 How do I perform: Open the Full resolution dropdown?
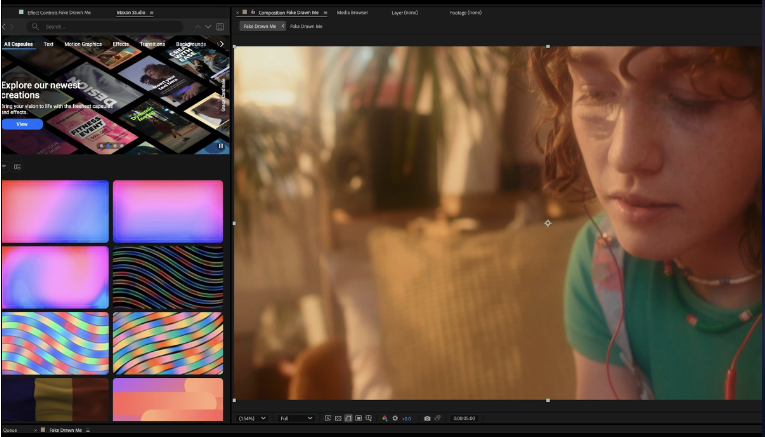click(296, 418)
